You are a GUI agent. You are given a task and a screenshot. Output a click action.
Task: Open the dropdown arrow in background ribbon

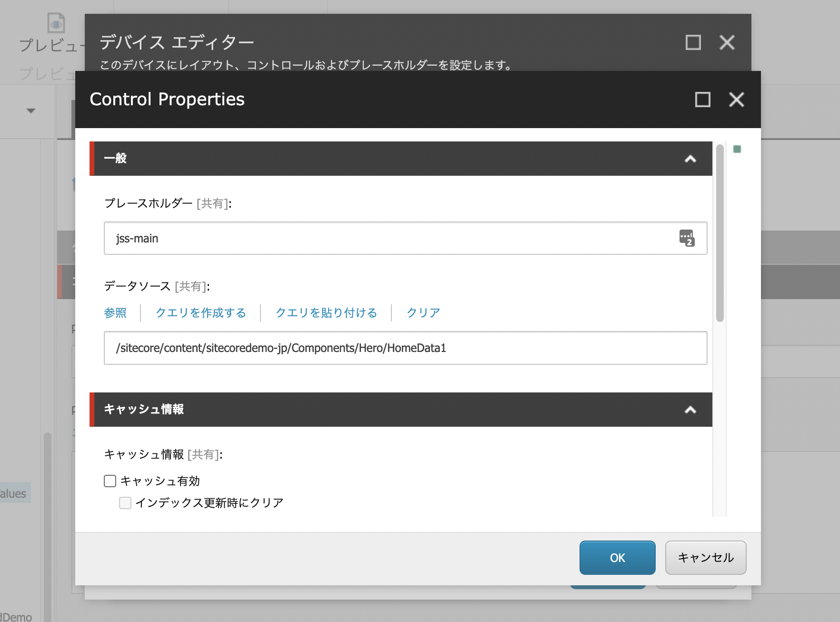pos(31,111)
